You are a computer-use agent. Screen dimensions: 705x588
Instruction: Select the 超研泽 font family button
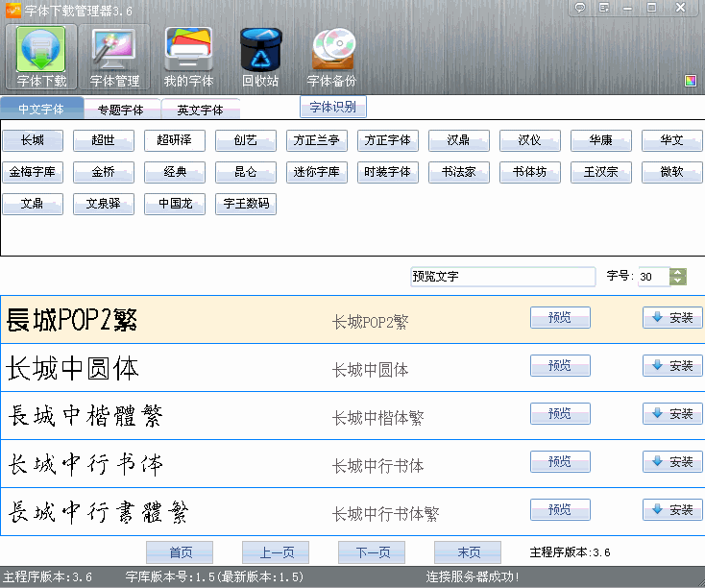[175, 140]
